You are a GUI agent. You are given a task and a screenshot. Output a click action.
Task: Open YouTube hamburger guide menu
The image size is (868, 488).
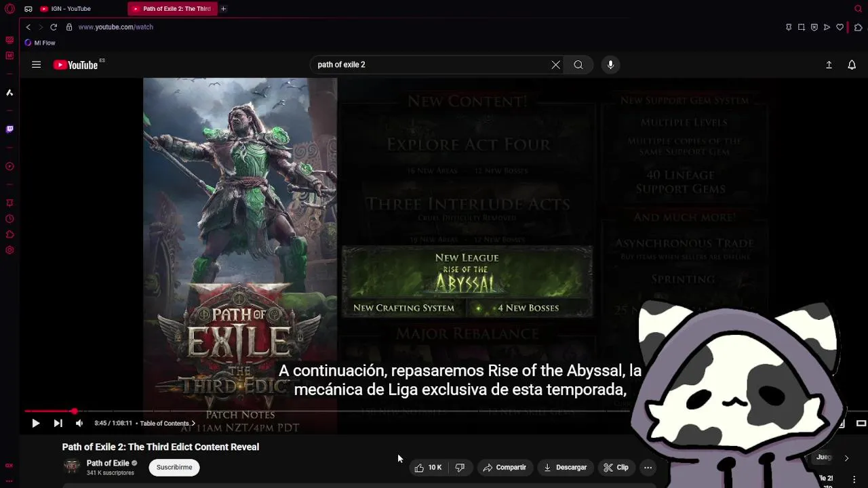tap(37, 64)
